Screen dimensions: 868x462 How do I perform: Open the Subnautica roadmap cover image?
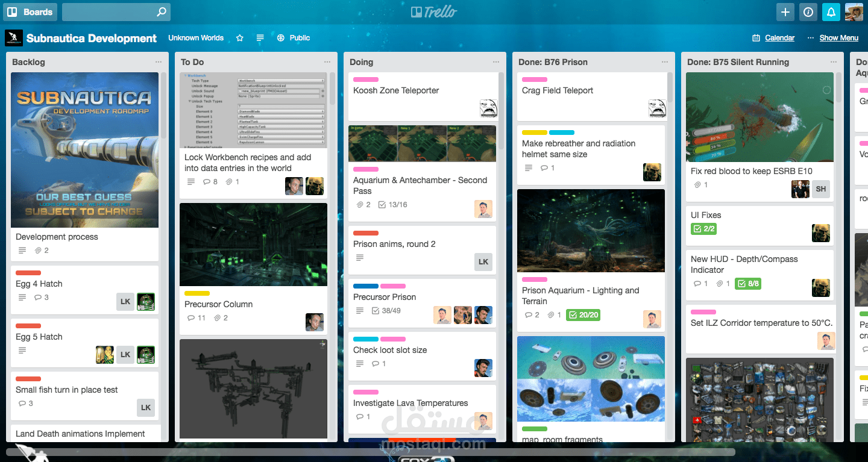[x=84, y=150]
